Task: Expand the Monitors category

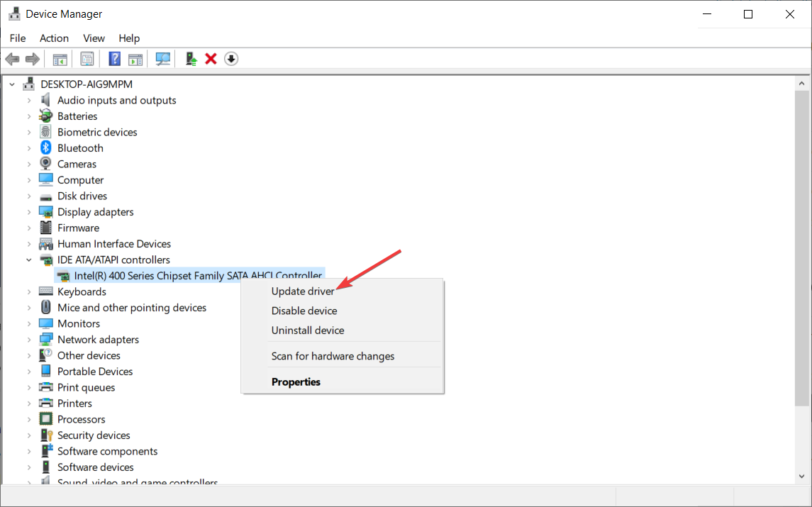Action: pyautogui.click(x=29, y=323)
